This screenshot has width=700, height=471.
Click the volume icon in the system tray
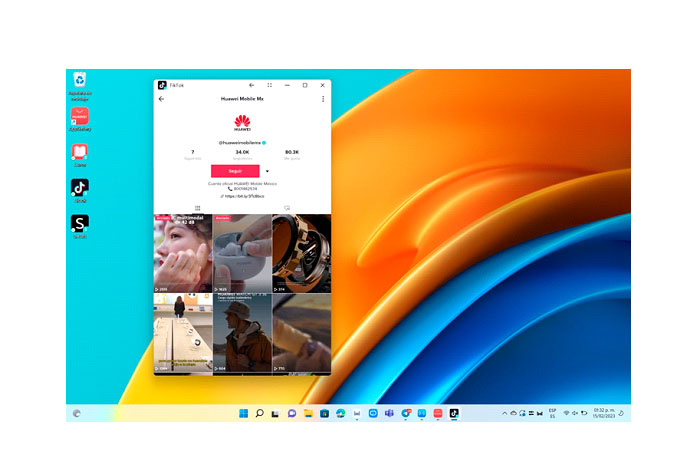coord(575,413)
